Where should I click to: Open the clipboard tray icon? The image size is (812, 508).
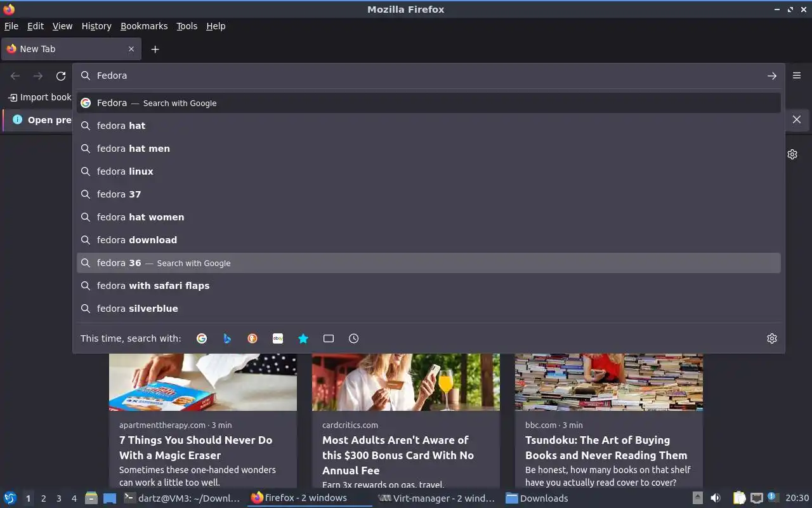[739, 498]
